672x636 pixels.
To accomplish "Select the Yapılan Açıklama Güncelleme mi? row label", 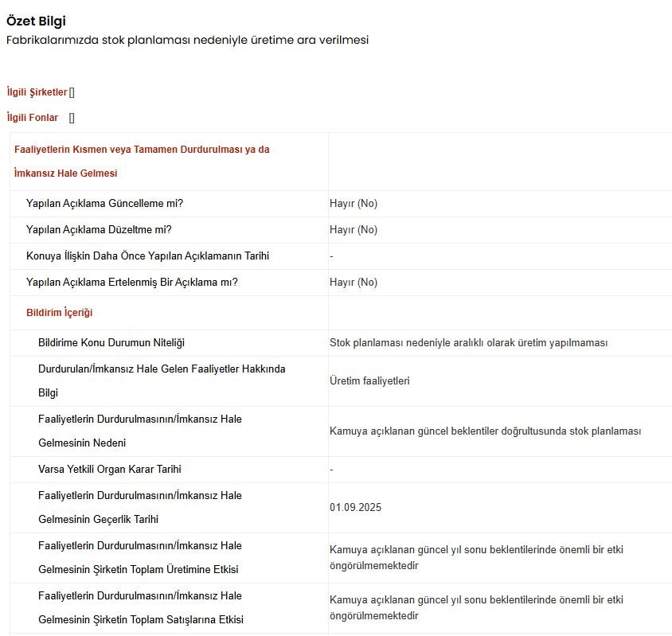I will (104, 204).
